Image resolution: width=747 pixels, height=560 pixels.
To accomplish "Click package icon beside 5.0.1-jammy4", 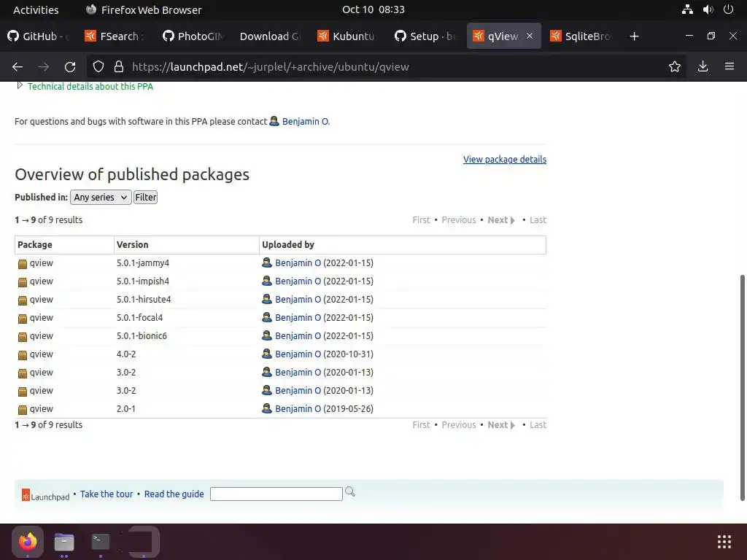I will coord(23,264).
